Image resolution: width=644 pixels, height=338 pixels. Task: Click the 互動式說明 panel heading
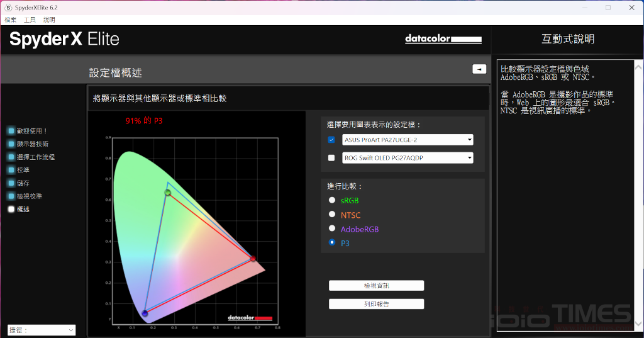tap(568, 39)
